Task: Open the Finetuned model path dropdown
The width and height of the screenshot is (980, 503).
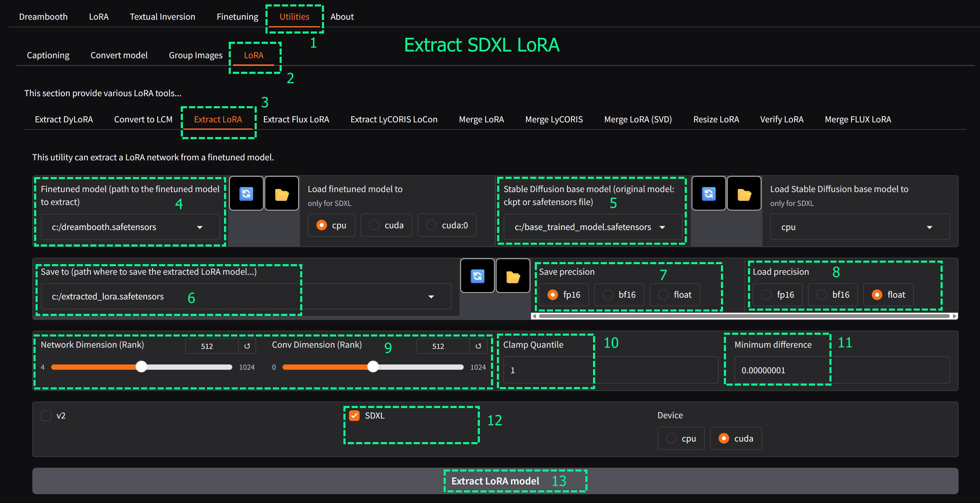Action: click(x=130, y=227)
